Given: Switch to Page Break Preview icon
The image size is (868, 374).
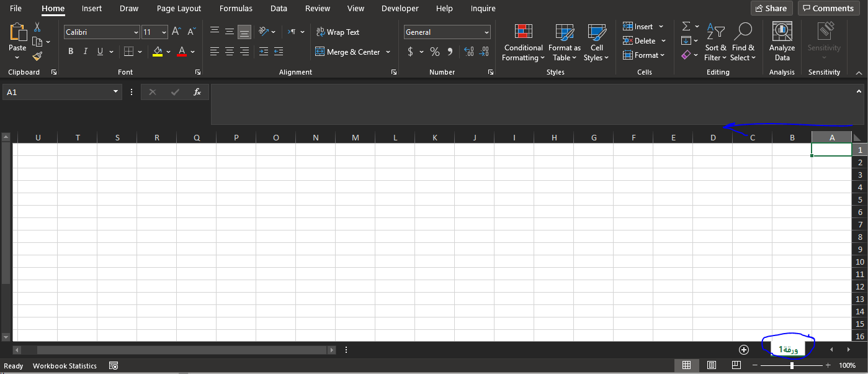Looking at the screenshot, I should coord(736,365).
